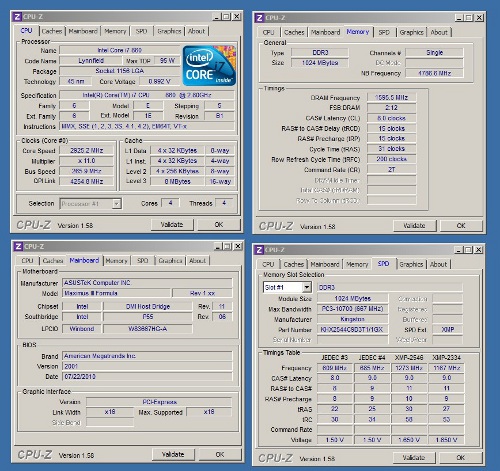Click the manufacturer ASUSTeK Computer INC field

pos(147,283)
